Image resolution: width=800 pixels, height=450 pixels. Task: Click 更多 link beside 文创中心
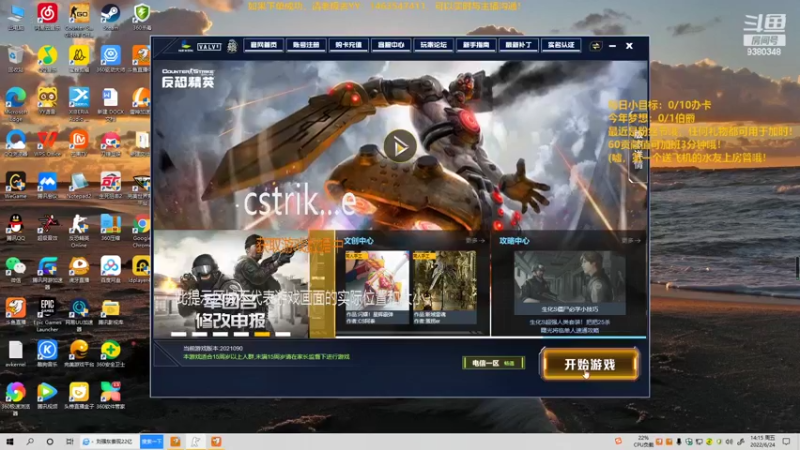[x=474, y=240]
